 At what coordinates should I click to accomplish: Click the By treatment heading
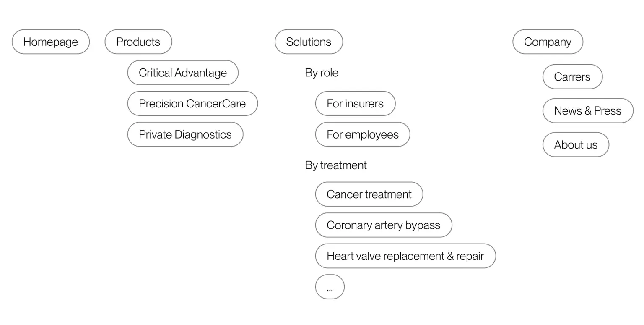tap(336, 165)
